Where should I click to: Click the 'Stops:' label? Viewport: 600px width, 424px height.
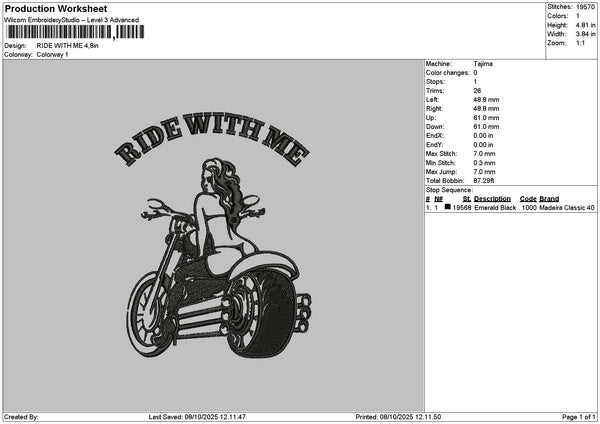tap(435, 82)
